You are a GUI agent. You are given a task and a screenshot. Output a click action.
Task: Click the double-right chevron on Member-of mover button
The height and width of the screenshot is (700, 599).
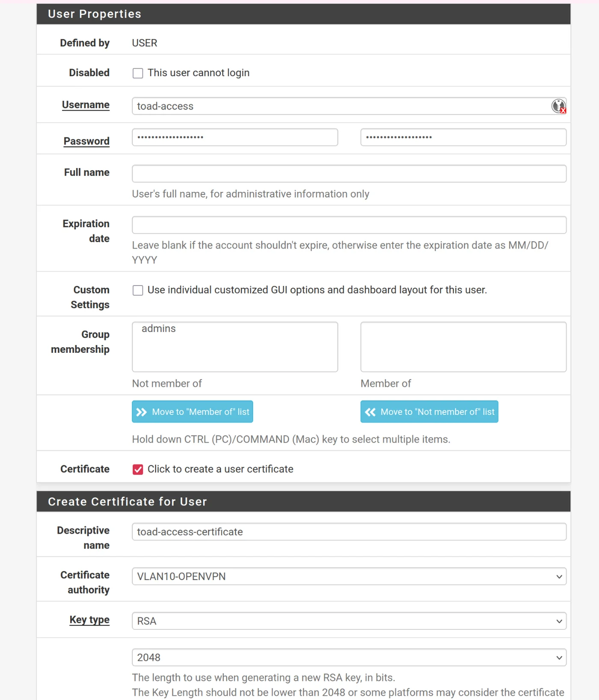click(141, 411)
